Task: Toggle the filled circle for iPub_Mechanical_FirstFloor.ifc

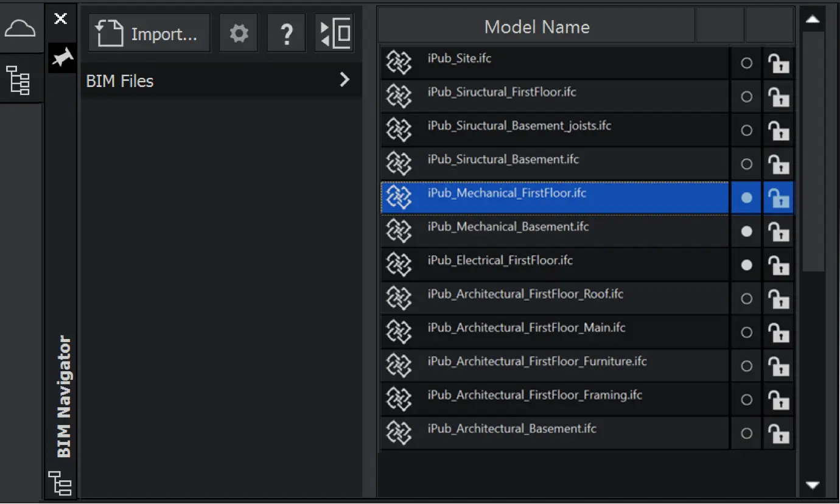Action: tap(746, 198)
